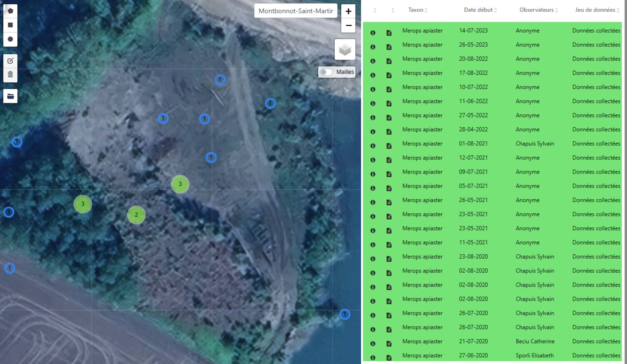Click the green cluster marker labeled 2
Image resolution: width=627 pixels, height=364 pixels.
136,215
